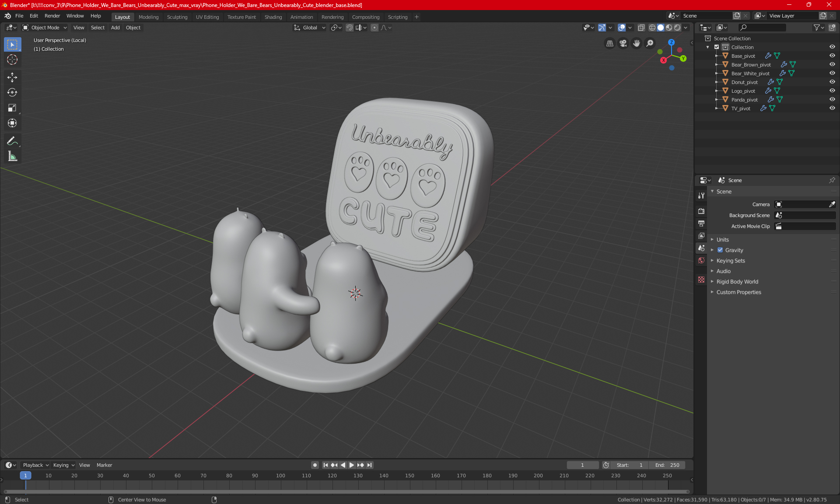The height and width of the screenshot is (504, 840).
Task: Hide Base_pivot with its eye icon
Action: 832,56
